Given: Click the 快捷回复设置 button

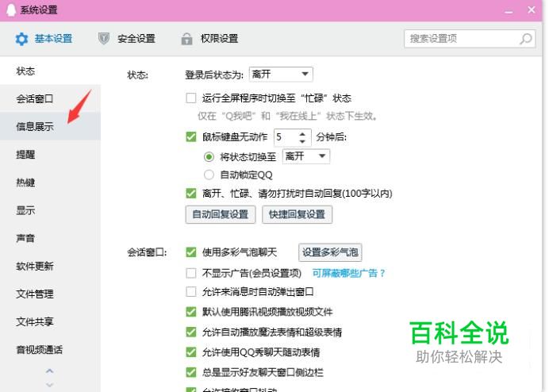Looking at the screenshot, I should [x=297, y=214].
